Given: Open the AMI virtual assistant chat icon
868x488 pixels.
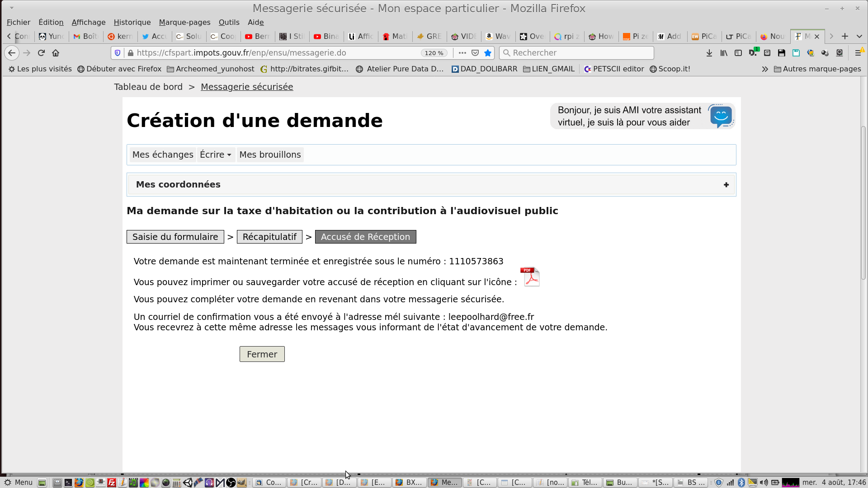Looking at the screenshot, I should (x=721, y=116).
